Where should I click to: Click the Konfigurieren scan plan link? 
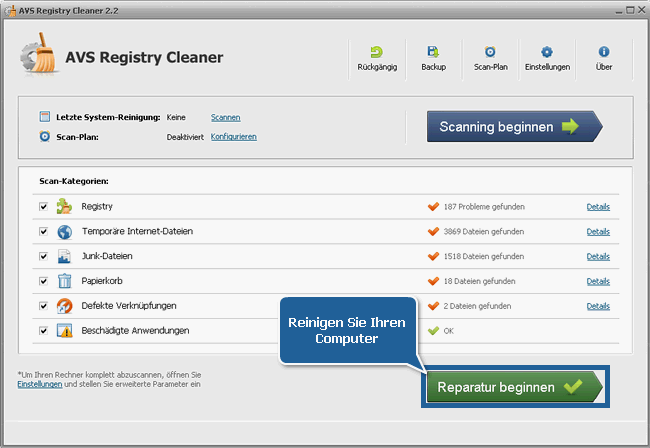[234, 136]
